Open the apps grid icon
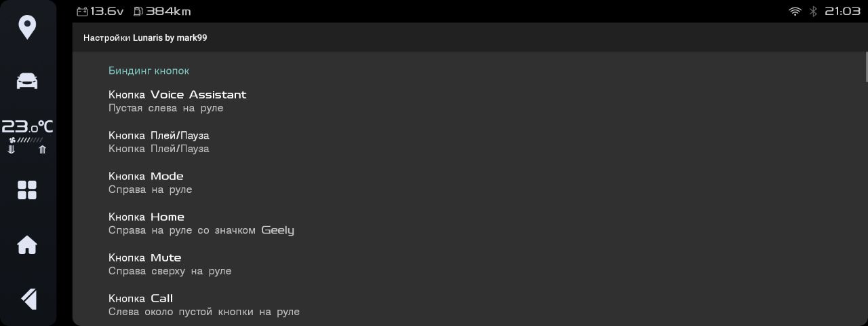 [27, 190]
